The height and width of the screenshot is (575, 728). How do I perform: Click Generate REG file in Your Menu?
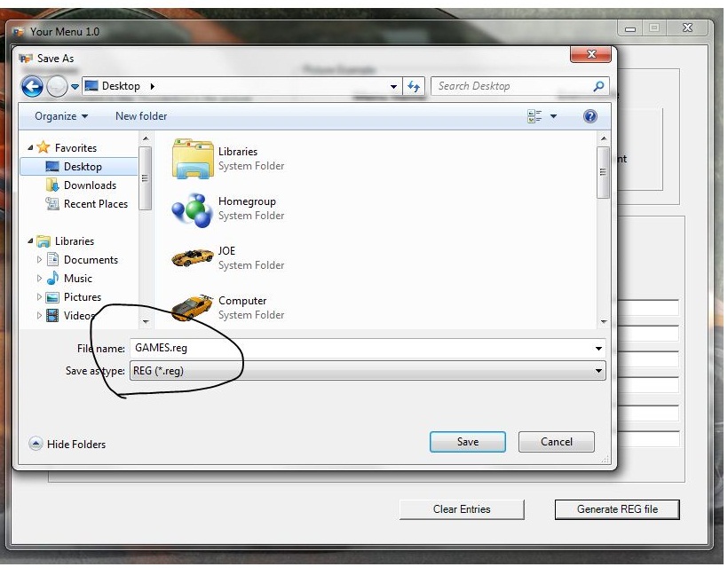coord(617,509)
